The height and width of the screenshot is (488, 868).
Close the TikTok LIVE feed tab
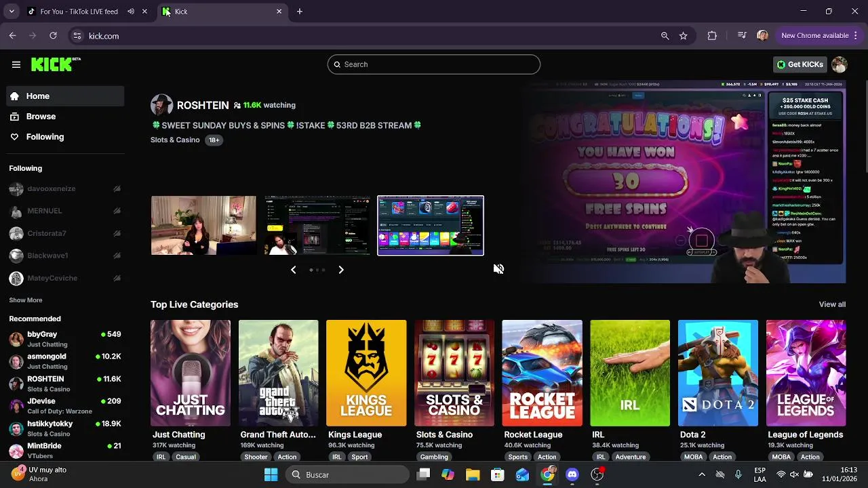[x=144, y=12]
